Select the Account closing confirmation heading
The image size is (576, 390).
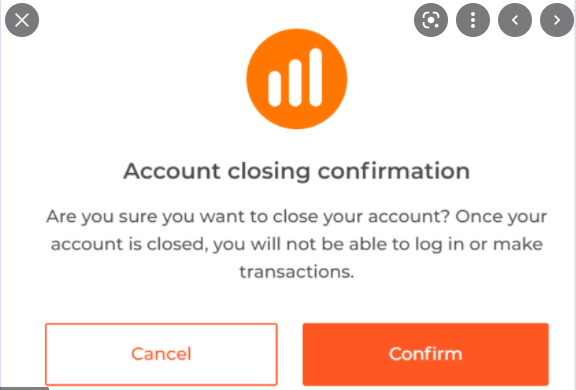(x=297, y=171)
